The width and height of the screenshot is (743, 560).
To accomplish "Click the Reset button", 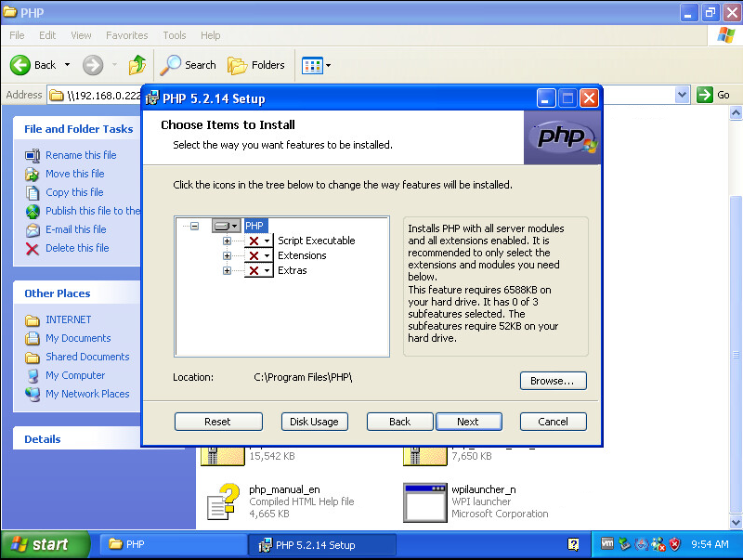I will click(218, 422).
